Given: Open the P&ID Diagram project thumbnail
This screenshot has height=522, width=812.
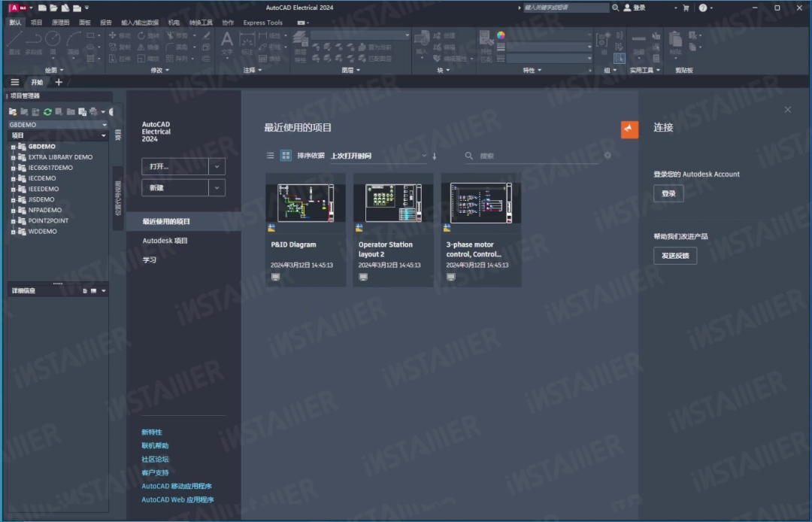Looking at the screenshot, I should point(305,203).
